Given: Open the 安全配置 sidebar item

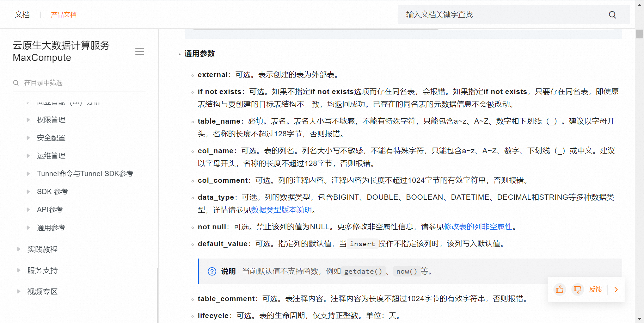Looking at the screenshot, I should [51, 138].
